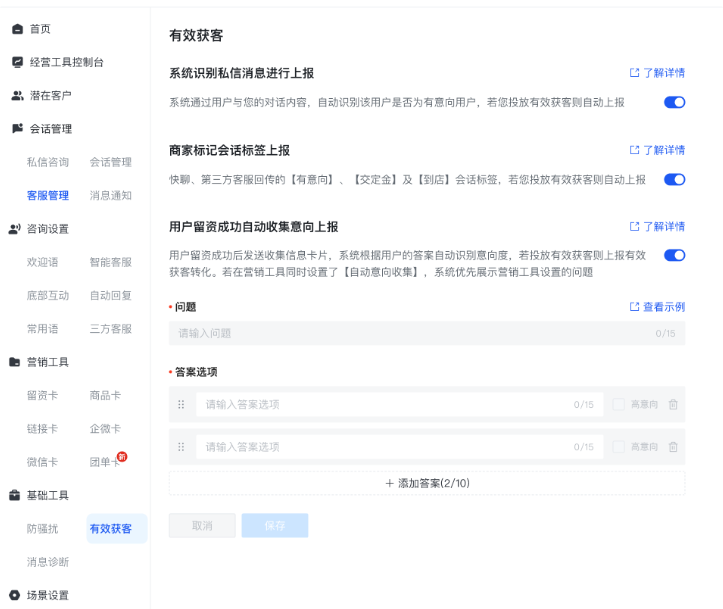This screenshot has height=609, width=723.
Task: Open 企微卡 tool
Action: pyautogui.click(x=105, y=428)
